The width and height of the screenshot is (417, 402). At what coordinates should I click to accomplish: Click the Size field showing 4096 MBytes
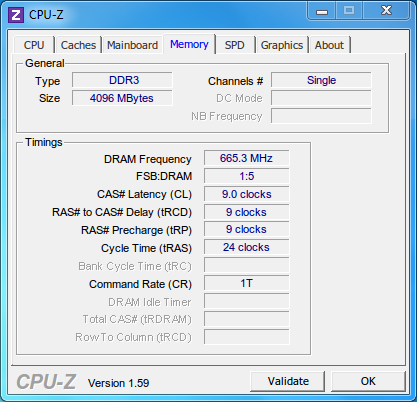122,98
